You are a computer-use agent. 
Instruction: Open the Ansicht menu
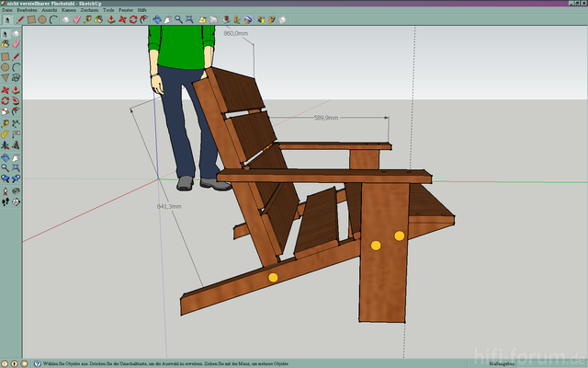[50, 9]
